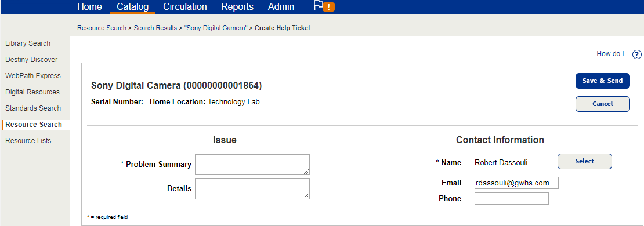The width and height of the screenshot is (644, 226).
Task: Click the Problem Summary resize grip
Action: (306, 172)
